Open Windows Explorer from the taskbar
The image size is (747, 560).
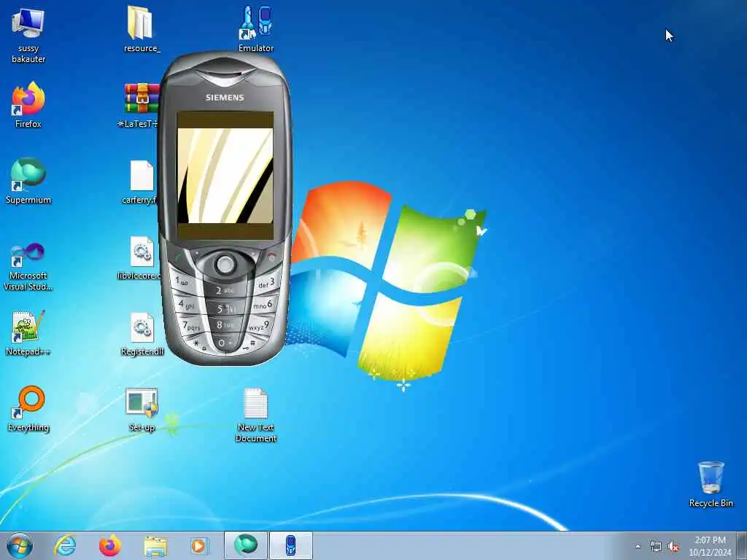pos(155,545)
